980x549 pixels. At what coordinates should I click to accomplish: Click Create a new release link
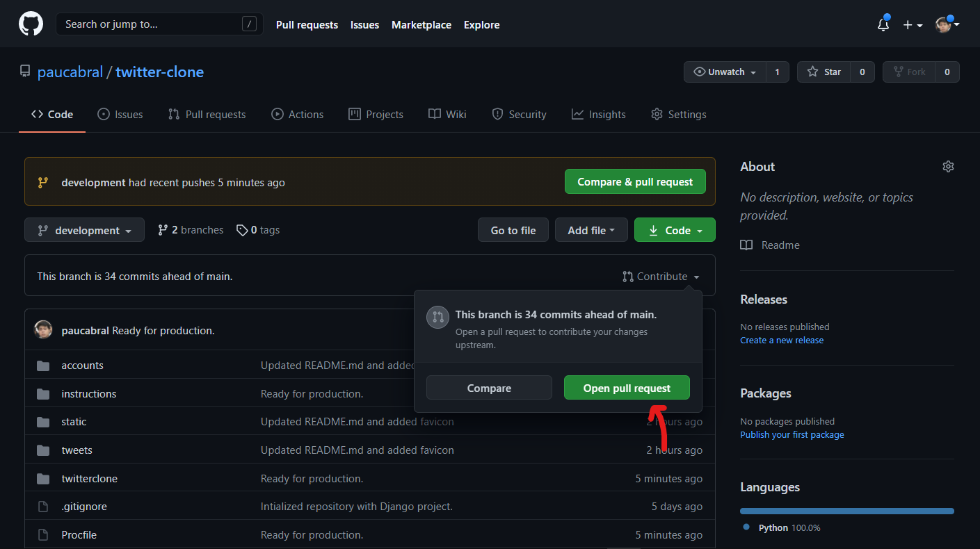tap(782, 341)
